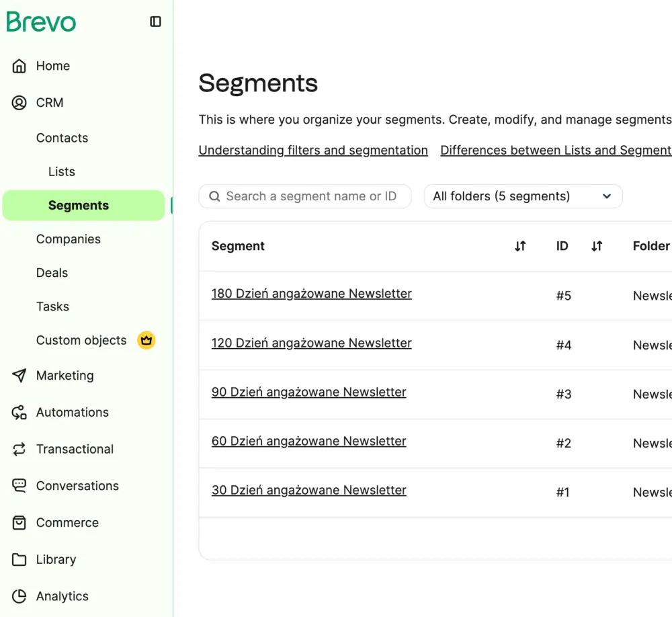Click the CRM person icon
Screen dimensions: 672x617
[19, 103]
